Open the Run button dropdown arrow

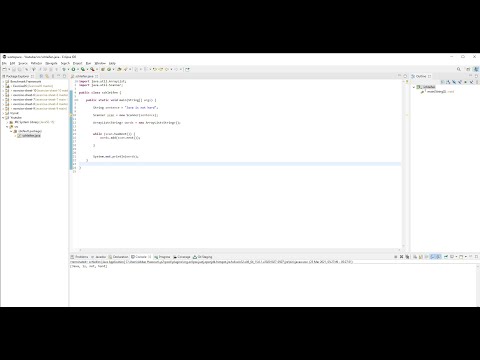(78, 69)
